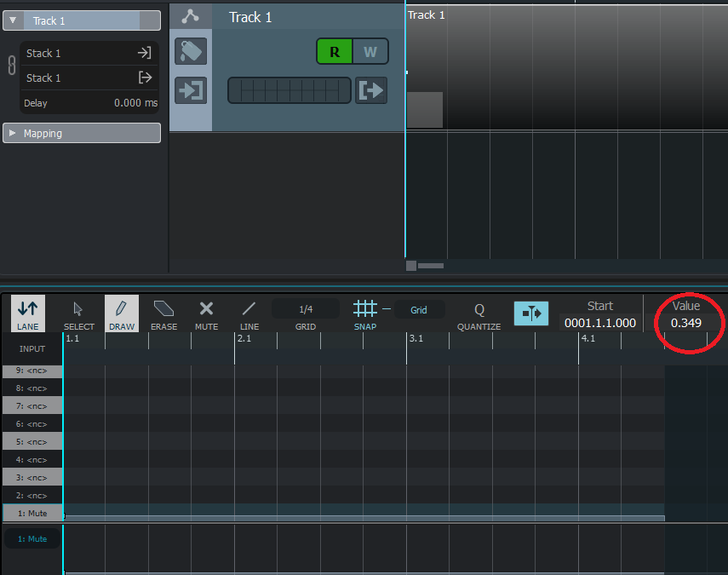
Task: Click the arrangement horizontal scrollbar thumb
Action: pyautogui.click(x=430, y=266)
